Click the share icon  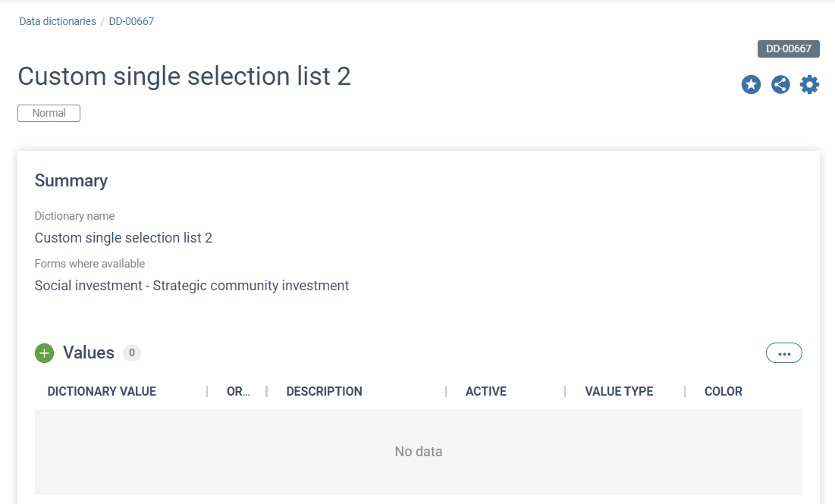[x=780, y=85]
